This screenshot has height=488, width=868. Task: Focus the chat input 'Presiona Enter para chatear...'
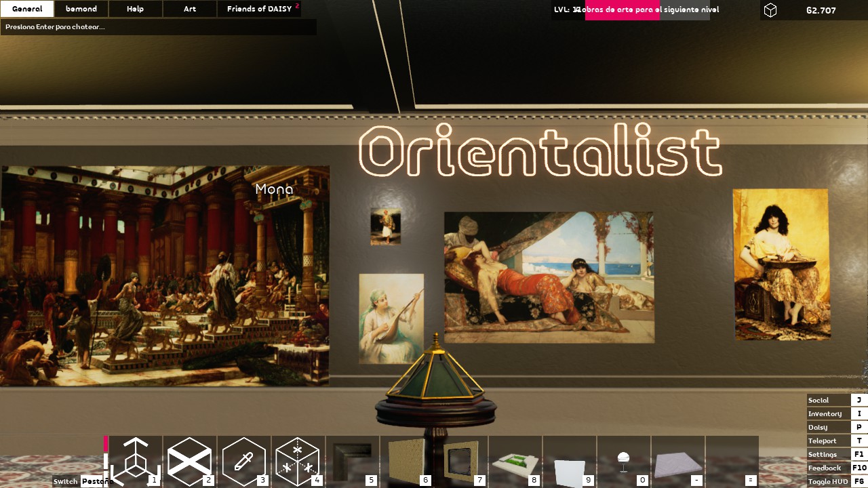pyautogui.click(x=159, y=27)
